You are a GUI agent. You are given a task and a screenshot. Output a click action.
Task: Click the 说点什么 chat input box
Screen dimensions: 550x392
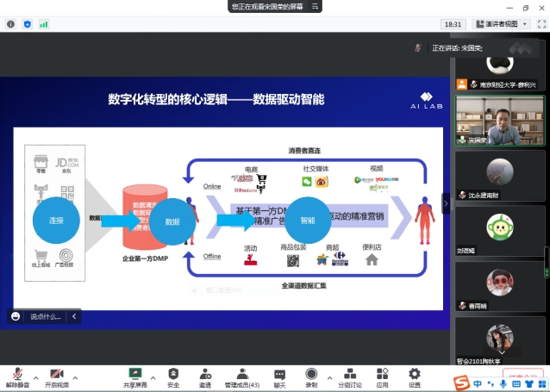45,316
